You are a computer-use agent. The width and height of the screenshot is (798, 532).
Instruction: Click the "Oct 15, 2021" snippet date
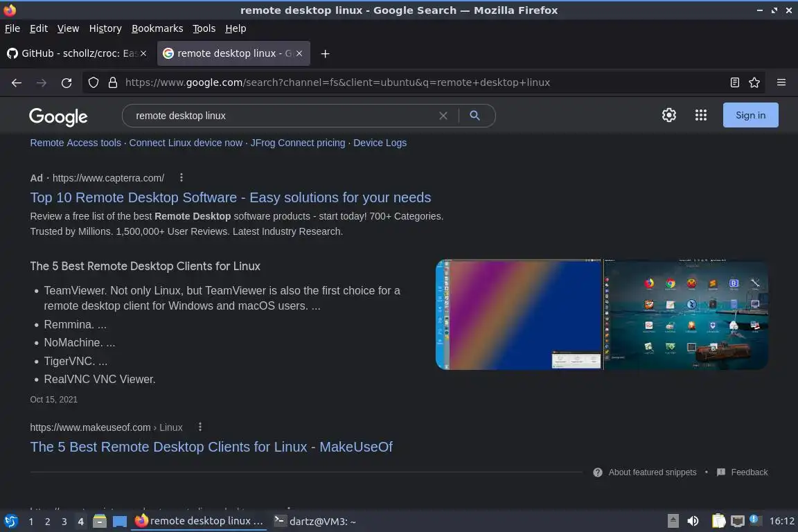tap(53, 400)
